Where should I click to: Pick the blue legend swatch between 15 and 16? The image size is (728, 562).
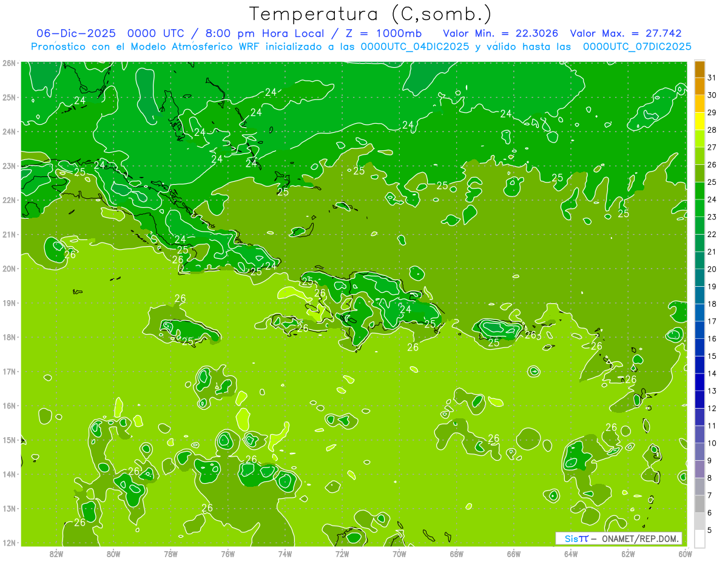pyautogui.click(x=699, y=347)
